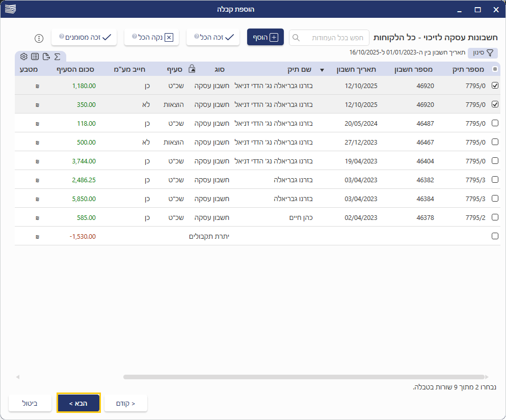Viewport: 506px width, 420px height.
Task: Uncheck the first row of invoice 46920
Action: 494,86
